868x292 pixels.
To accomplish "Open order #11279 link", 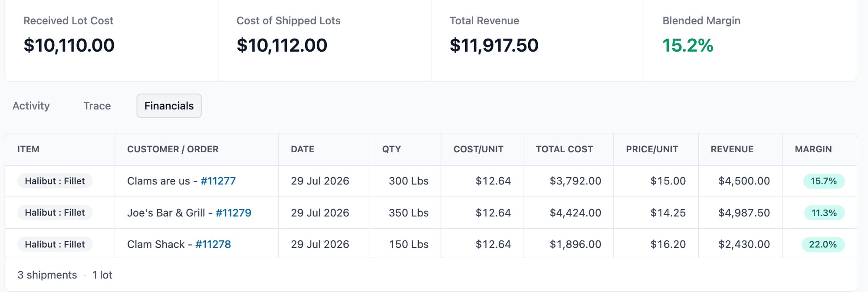I will [233, 213].
